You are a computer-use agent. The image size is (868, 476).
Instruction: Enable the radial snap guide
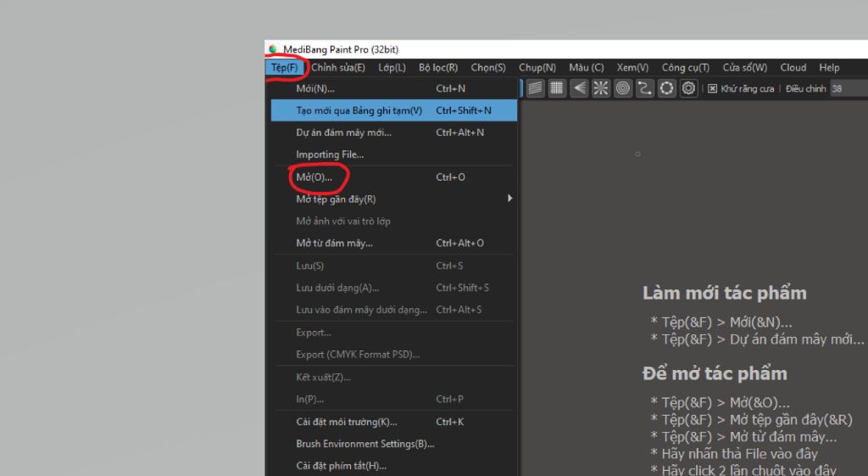pos(601,88)
